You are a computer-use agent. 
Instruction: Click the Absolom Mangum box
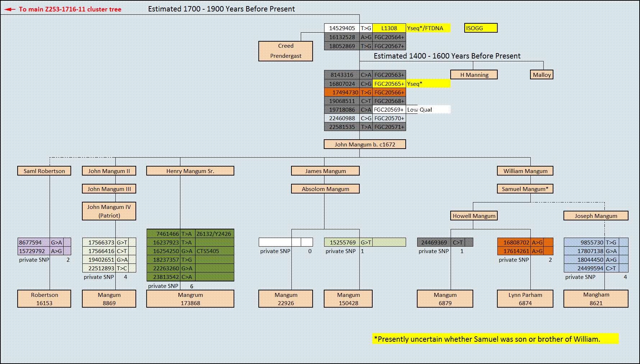pyautogui.click(x=325, y=189)
